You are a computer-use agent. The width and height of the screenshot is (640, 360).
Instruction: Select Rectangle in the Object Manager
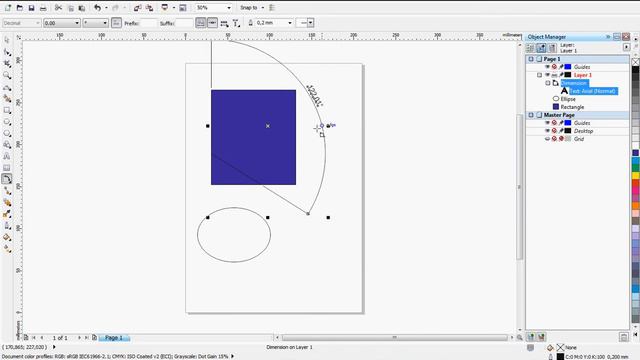[572, 107]
